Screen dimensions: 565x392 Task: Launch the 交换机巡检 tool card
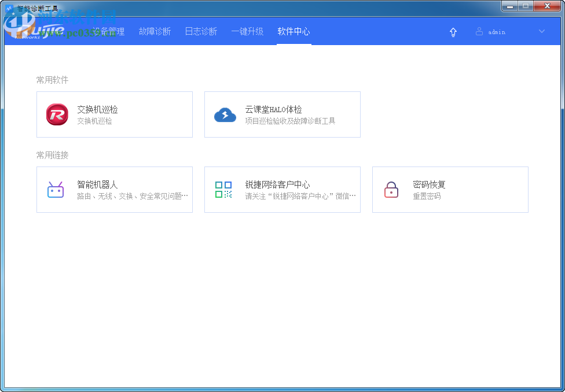click(x=115, y=114)
